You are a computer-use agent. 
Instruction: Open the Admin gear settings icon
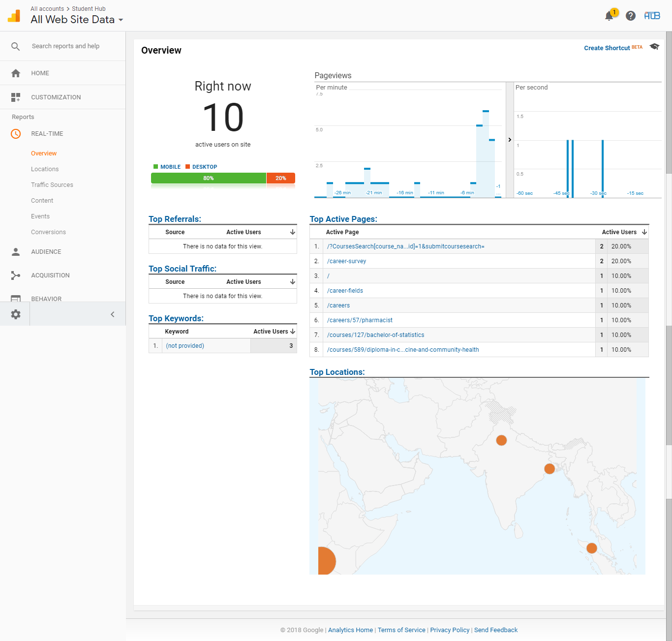16,314
